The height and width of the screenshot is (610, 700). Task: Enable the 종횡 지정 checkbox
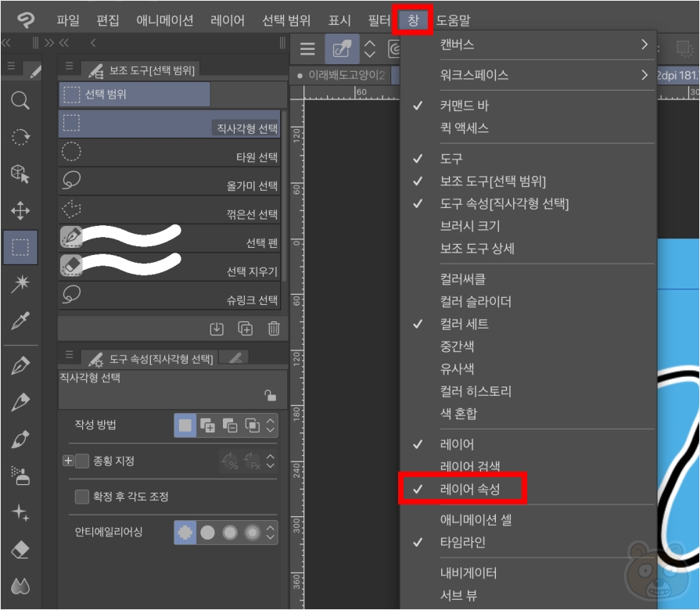tap(82, 461)
